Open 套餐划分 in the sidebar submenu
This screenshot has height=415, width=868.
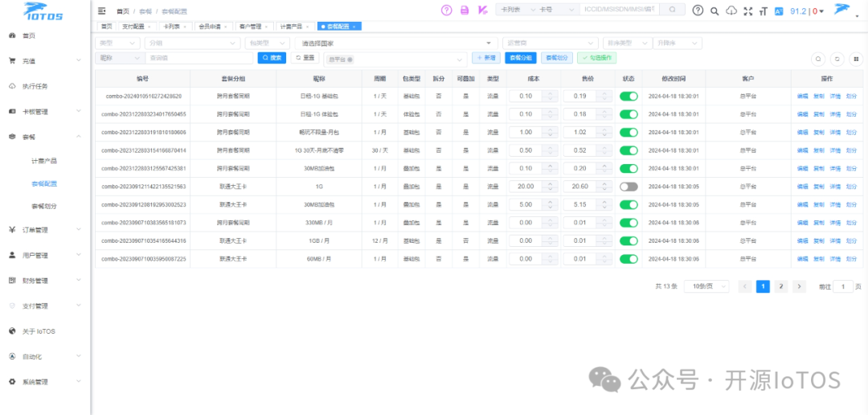(44, 206)
